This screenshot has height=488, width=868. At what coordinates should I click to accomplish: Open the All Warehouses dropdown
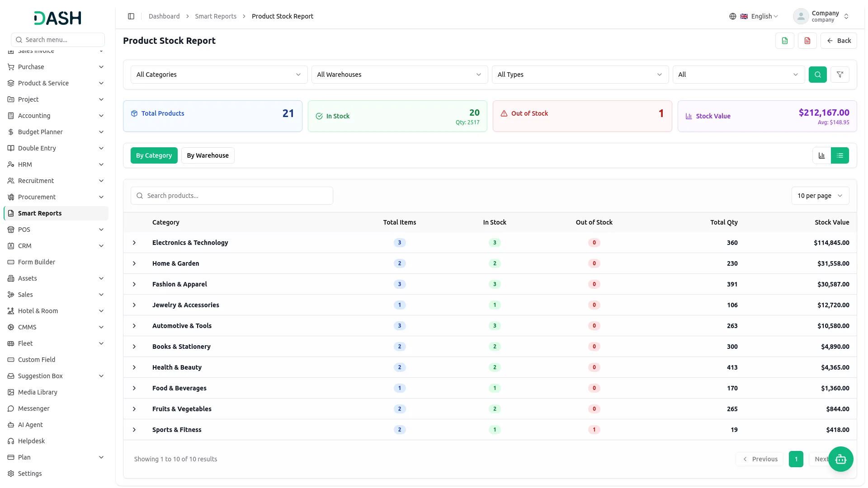coord(400,75)
